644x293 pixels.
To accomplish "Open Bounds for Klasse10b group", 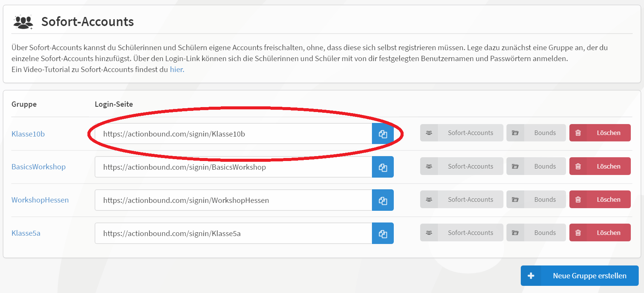I will [536, 133].
